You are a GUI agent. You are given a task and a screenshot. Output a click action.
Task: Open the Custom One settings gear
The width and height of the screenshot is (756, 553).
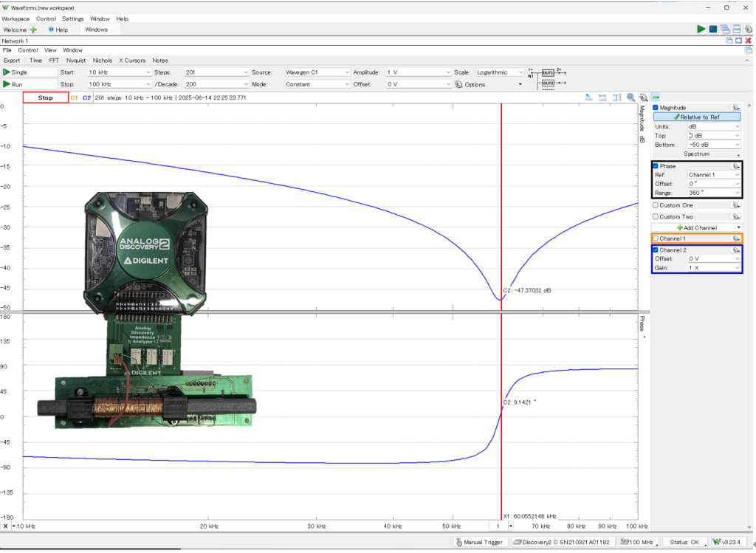click(735, 205)
